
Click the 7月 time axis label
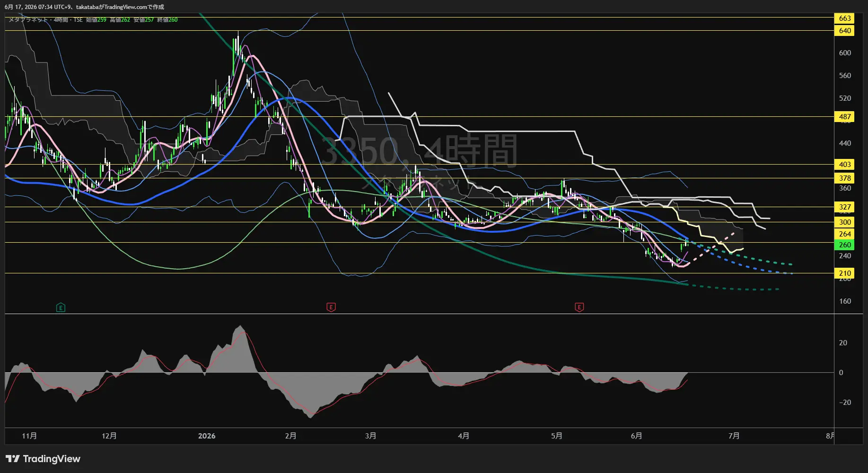coord(734,436)
